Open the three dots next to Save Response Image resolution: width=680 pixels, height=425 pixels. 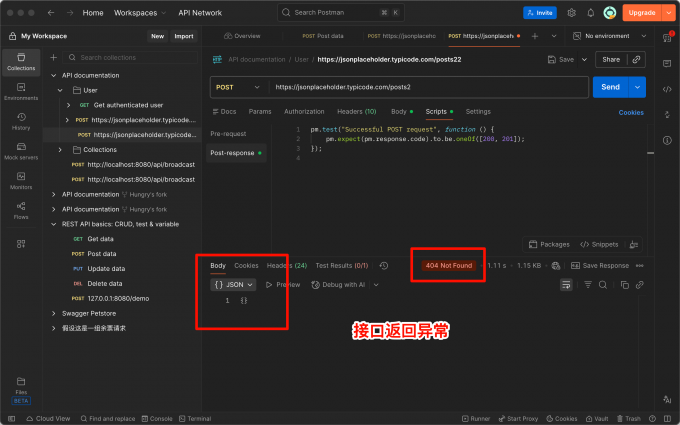(x=640, y=265)
